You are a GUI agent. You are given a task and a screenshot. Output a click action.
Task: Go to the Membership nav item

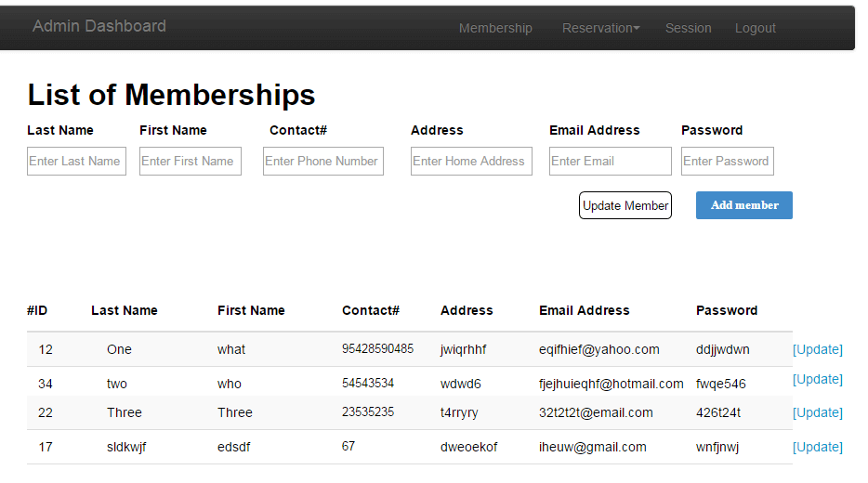pyautogui.click(x=495, y=28)
